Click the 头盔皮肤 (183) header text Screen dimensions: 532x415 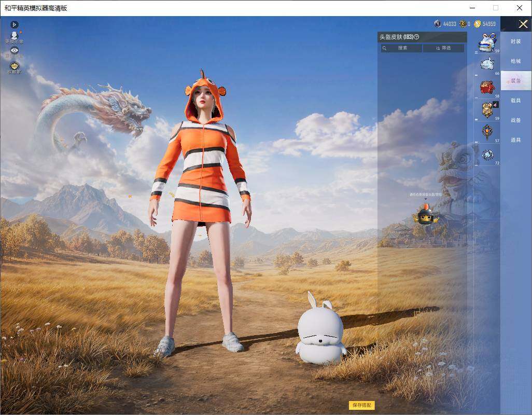[396, 37]
